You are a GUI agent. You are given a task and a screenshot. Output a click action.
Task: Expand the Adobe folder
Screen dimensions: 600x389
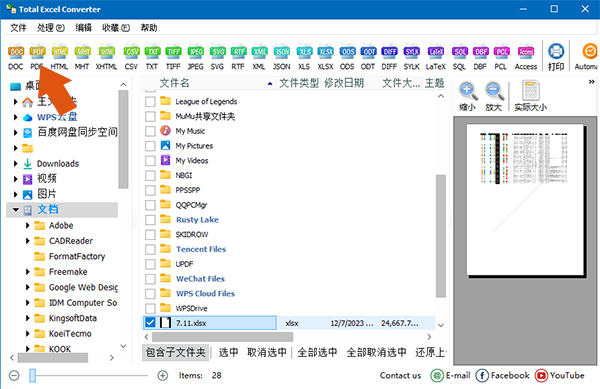28,225
